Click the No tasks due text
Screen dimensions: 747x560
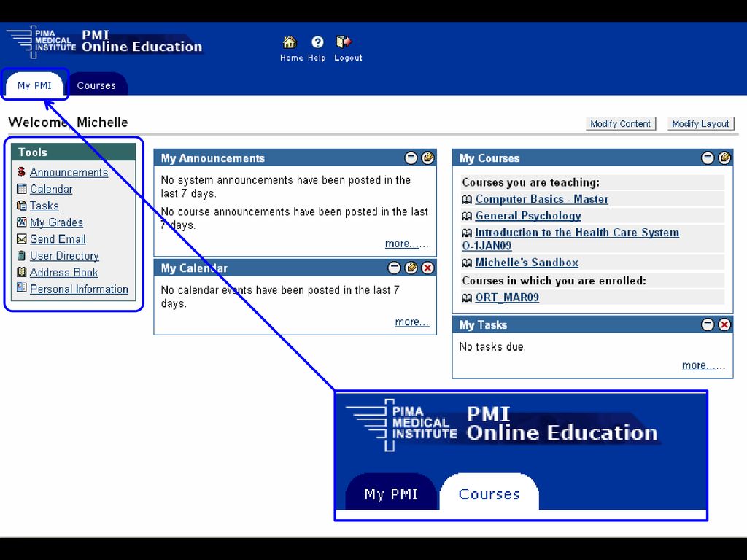pos(492,346)
